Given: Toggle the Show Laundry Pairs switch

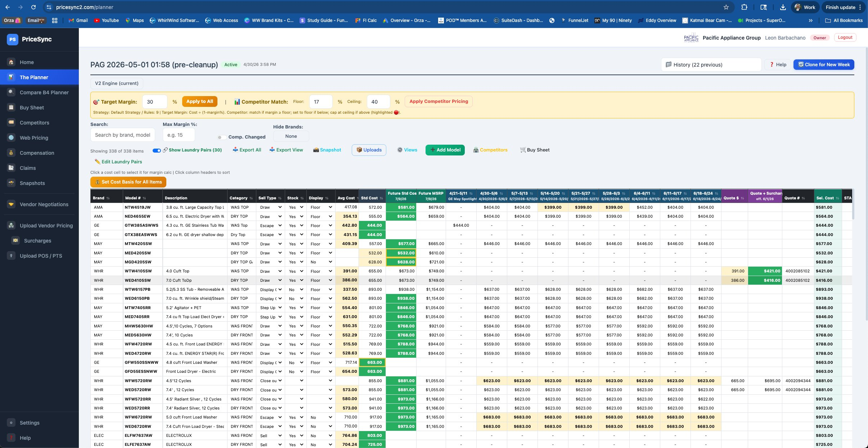Looking at the screenshot, I should click(x=157, y=150).
